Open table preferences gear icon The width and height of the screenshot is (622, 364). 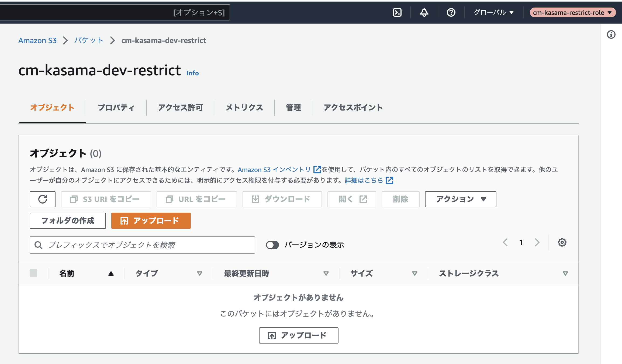(562, 242)
